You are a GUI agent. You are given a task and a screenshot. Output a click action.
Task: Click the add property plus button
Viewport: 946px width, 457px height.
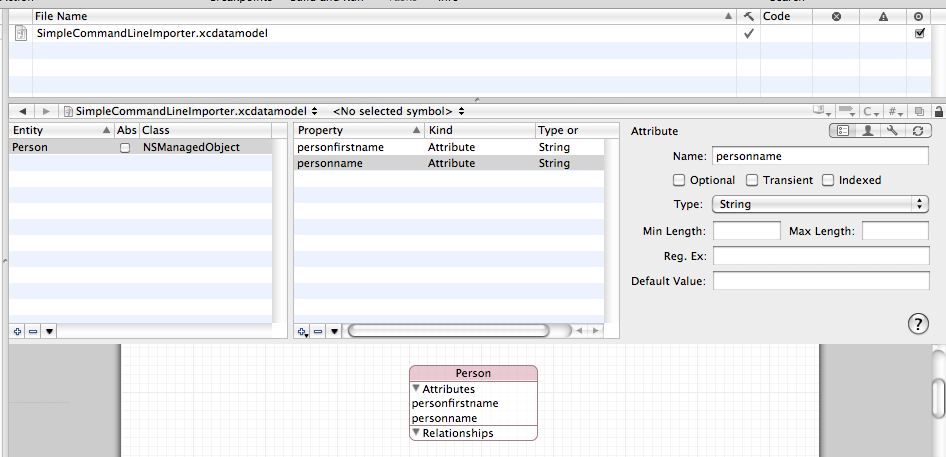[303, 331]
